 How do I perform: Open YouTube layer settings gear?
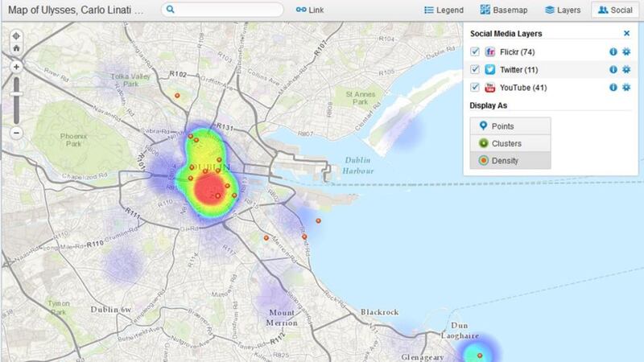pyautogui.click(x=625, y=88)
